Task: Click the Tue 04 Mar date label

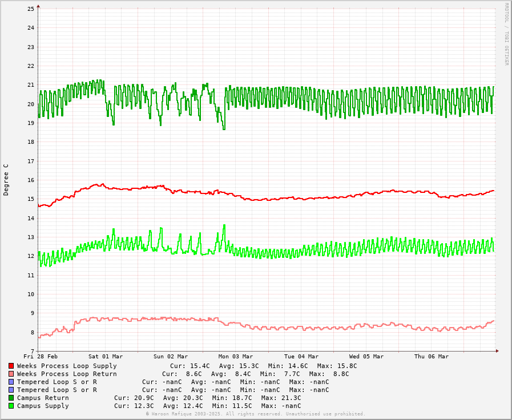Action: pos(301,357)
